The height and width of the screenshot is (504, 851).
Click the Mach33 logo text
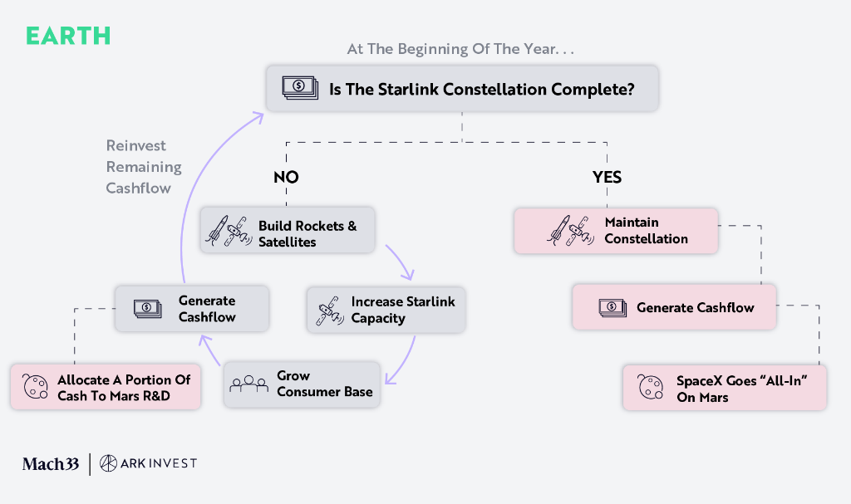tap(51, 463)
